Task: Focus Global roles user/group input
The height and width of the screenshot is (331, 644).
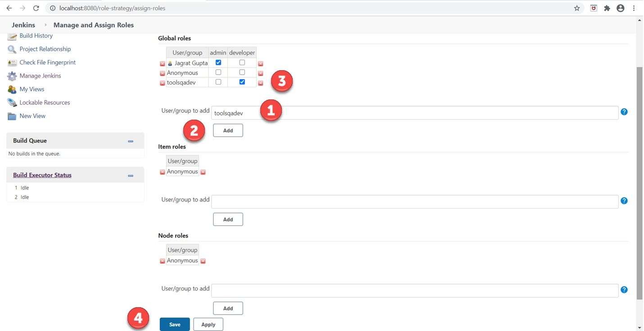Action: tap(415, 113)
